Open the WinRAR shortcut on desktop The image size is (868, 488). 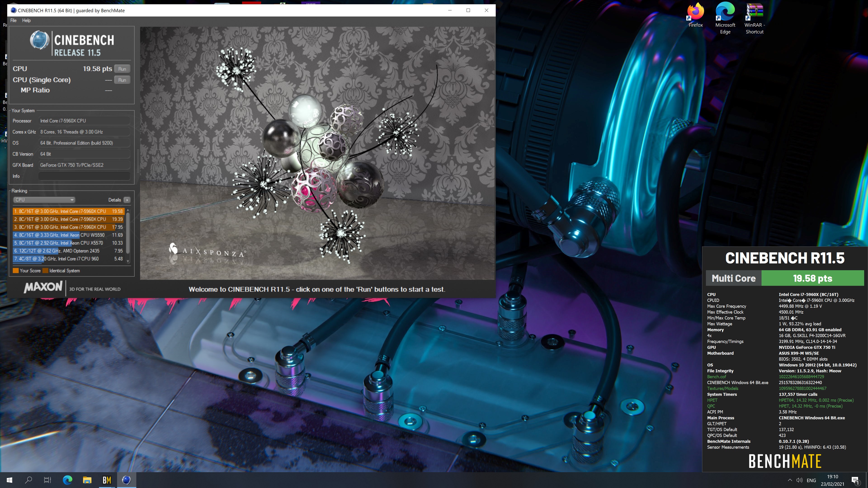755,18
